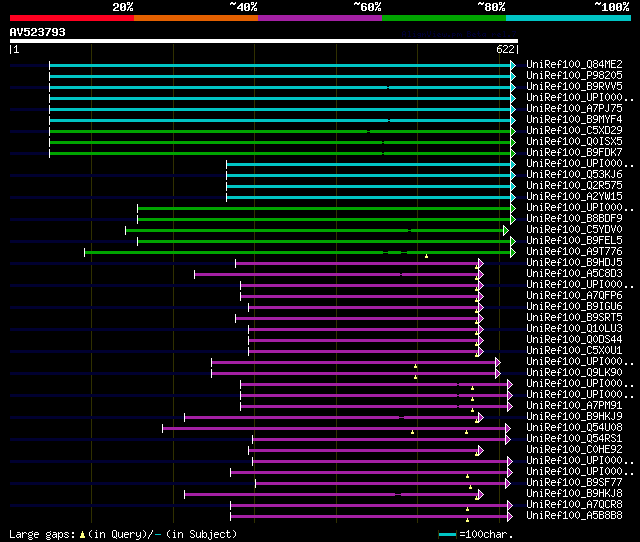Click the purple ~60% legend color segment
Image resolution: width=640 pixels, height=542 pixels.
click(x=320, y=18)
